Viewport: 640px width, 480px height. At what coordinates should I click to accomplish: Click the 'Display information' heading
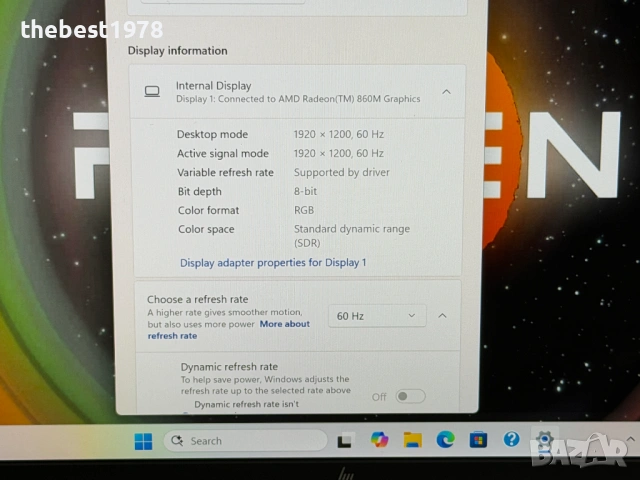178,51
